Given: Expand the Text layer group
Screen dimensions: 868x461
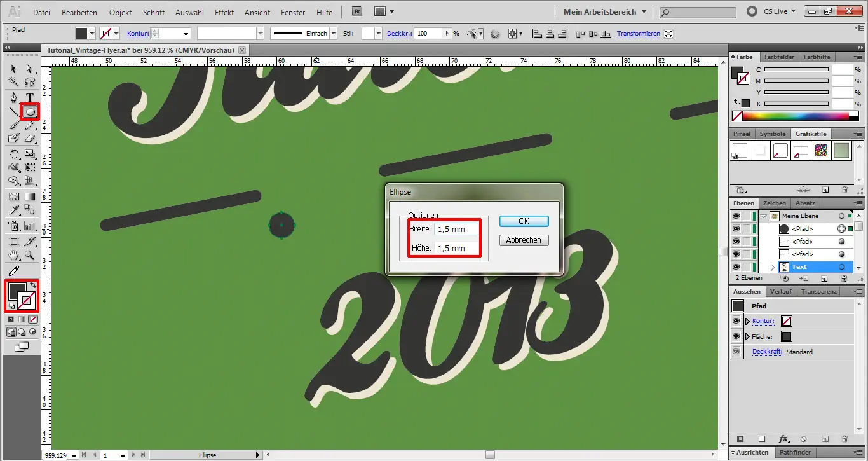Looking at the screenshot, I should (x=773, y=267).
